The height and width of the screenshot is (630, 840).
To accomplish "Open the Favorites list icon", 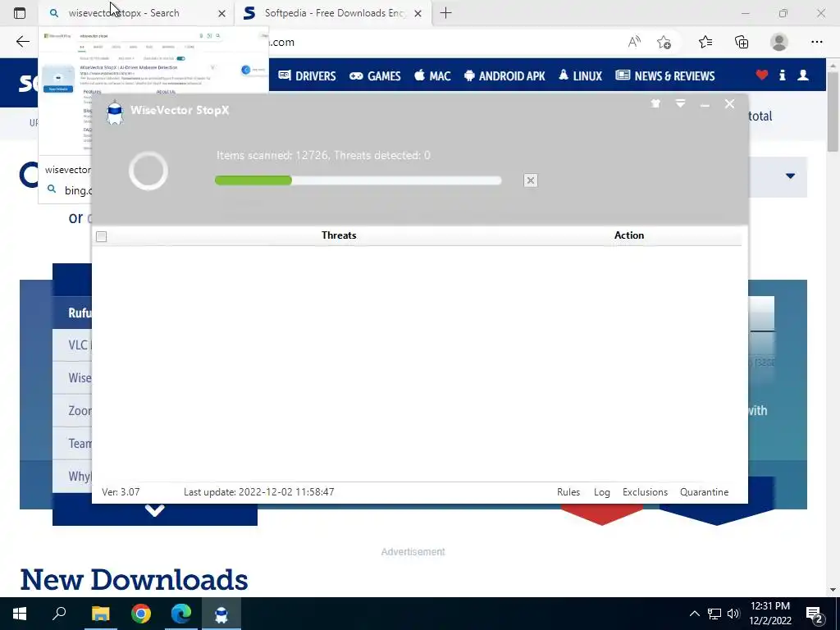I will tap(705, 42).
